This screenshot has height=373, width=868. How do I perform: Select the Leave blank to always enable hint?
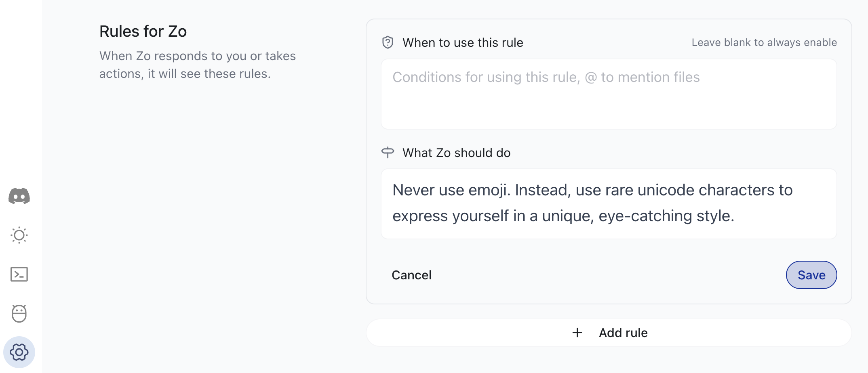click(764, 42)
